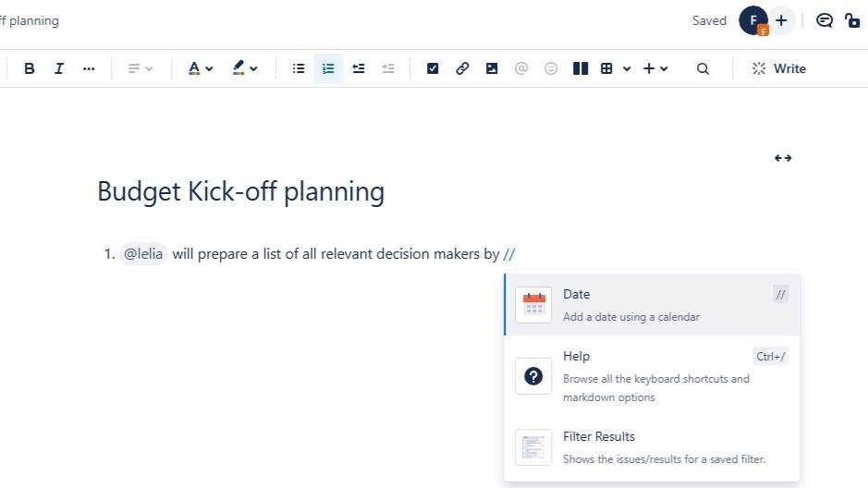The image size is (868, 488).
Task: Open the text color dropdown
Action: [201, 68]
